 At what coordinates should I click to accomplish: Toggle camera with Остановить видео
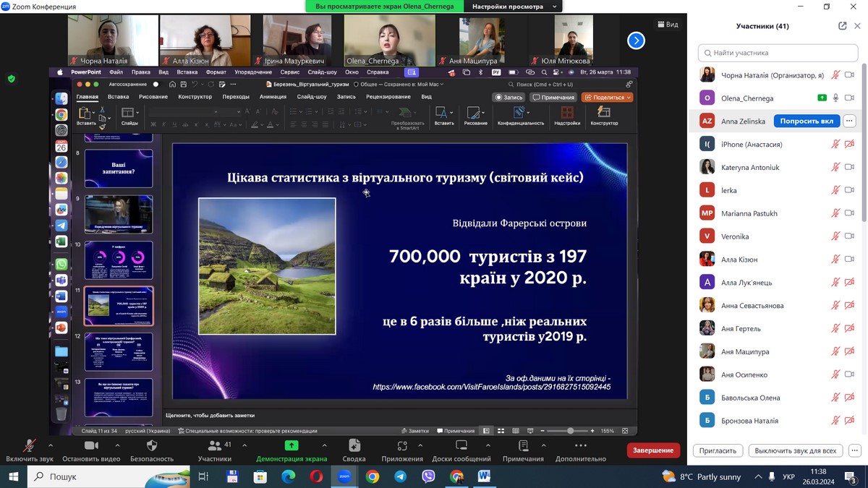pos(91,446)
